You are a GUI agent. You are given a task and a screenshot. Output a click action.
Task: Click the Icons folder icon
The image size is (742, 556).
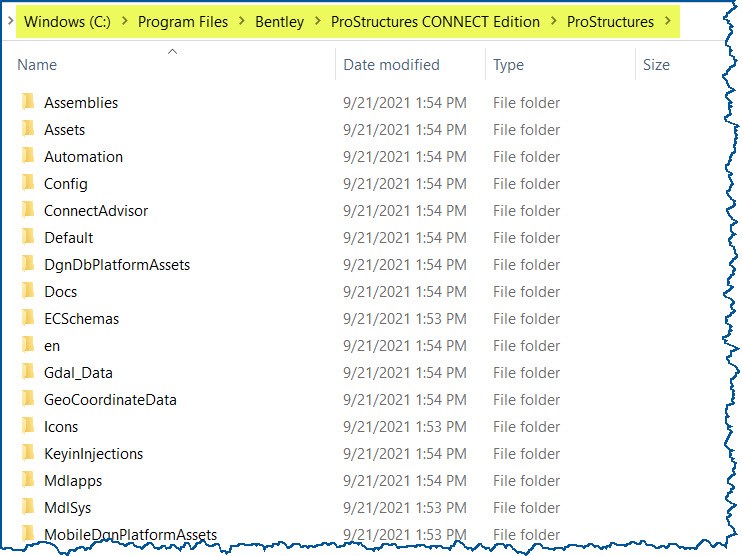pyautogui.click(x=28, y=425)
